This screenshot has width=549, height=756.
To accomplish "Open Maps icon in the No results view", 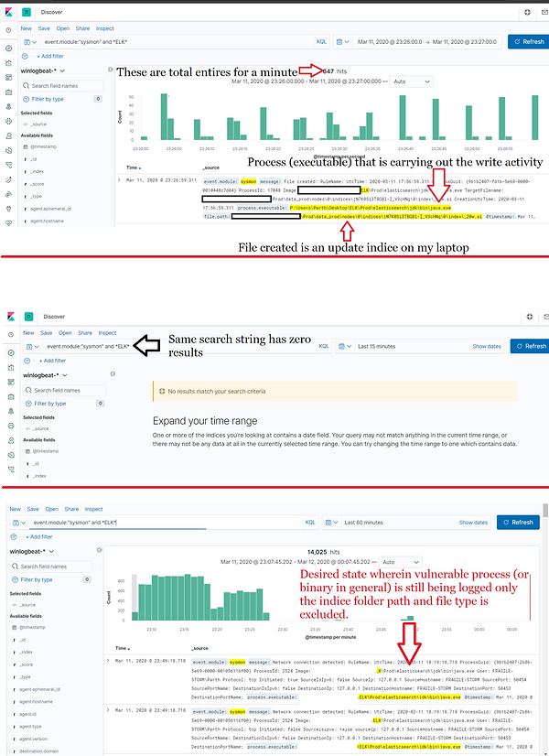I will coord(11,411).
